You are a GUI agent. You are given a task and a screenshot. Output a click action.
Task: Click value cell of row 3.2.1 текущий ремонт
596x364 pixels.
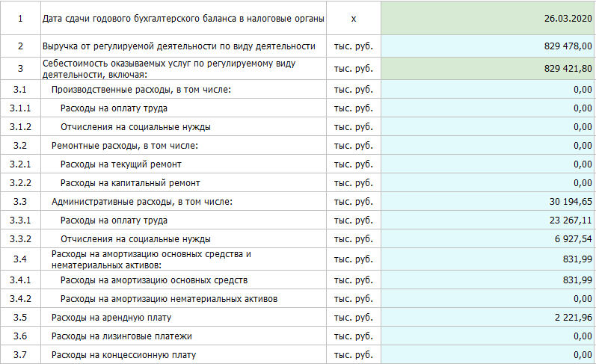488,164
